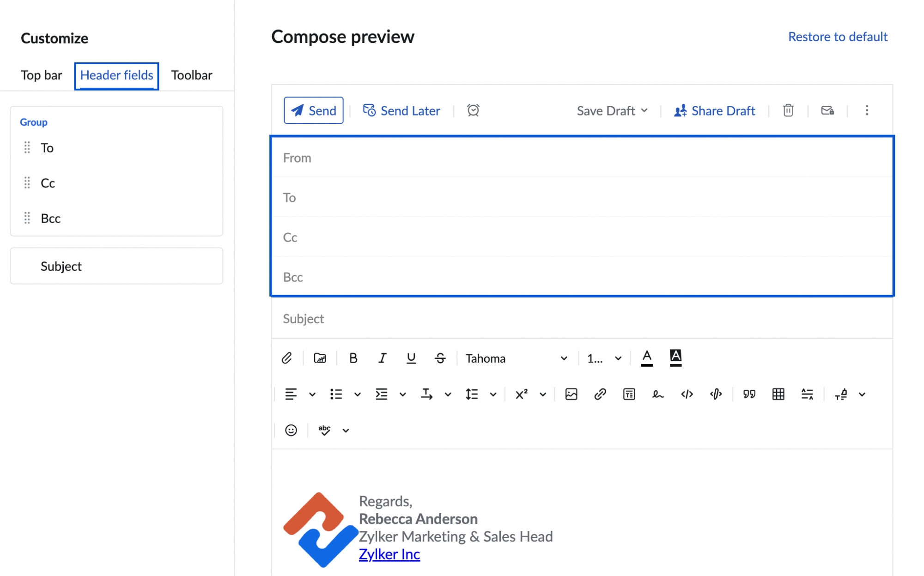Apply strikethrough to text

[x=439, y=358]
